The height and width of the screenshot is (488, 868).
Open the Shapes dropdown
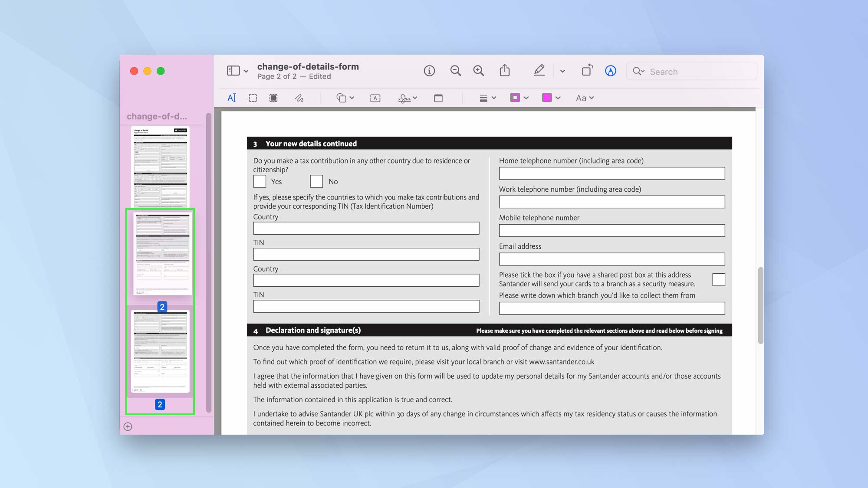(344, 98)
